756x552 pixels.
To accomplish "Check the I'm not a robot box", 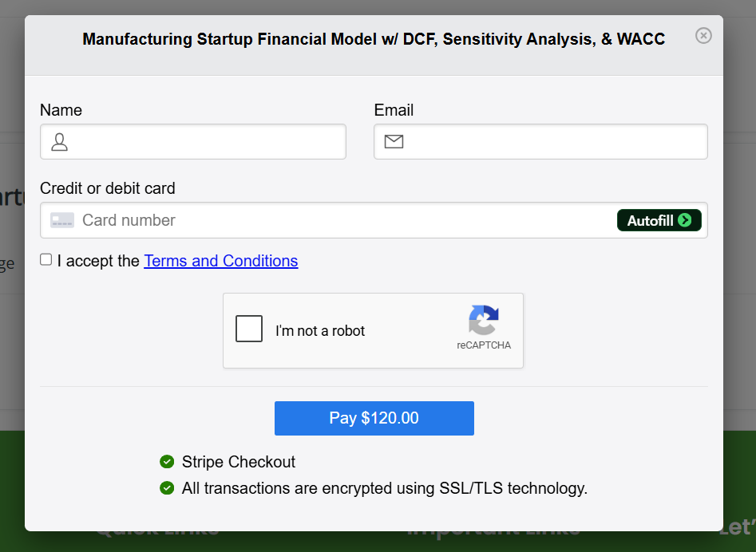I will point(249,329).
